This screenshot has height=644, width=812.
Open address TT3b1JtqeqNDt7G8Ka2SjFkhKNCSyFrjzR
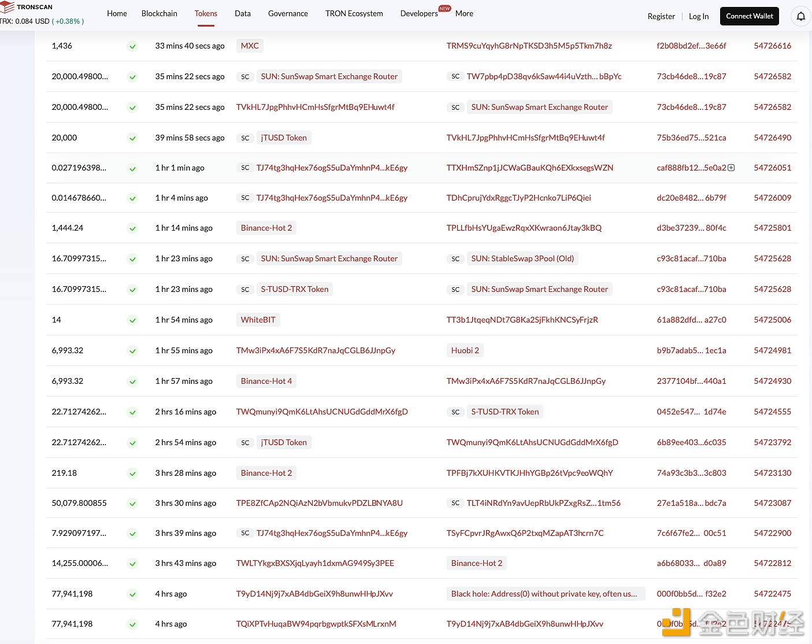click(x=522, y=320)
